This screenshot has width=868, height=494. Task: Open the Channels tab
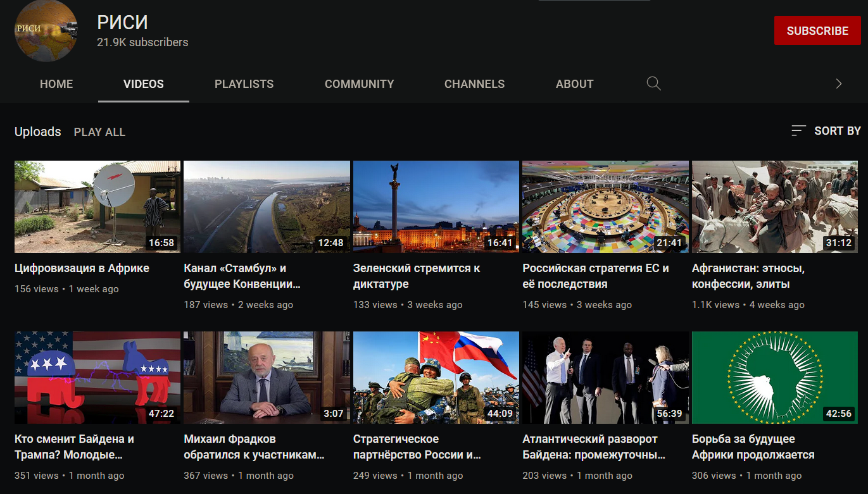point(475,84)
